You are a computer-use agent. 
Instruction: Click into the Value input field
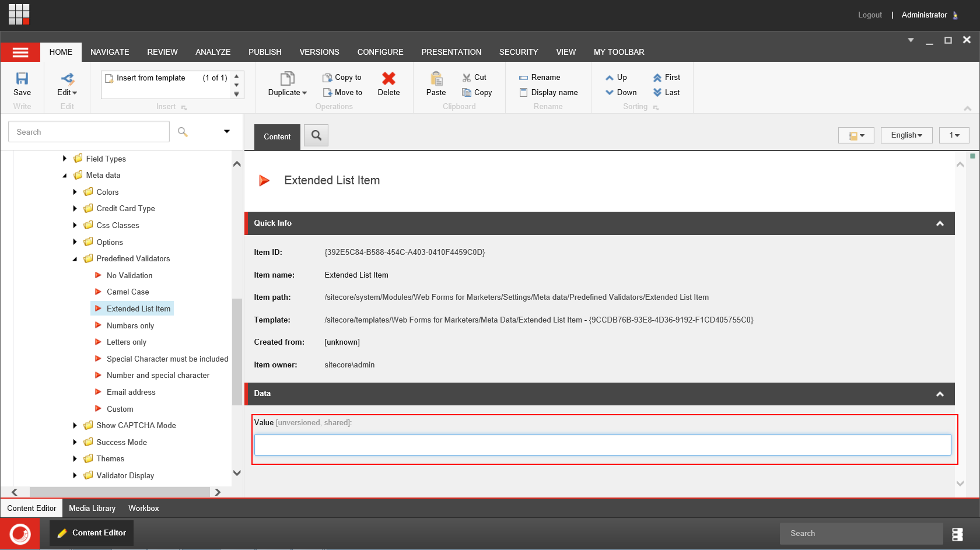pos(602,445)
